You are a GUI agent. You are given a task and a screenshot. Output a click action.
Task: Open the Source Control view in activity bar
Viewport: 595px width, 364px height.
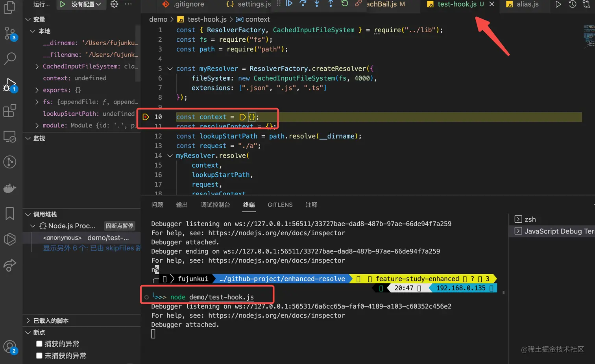[x=9, y=33]
